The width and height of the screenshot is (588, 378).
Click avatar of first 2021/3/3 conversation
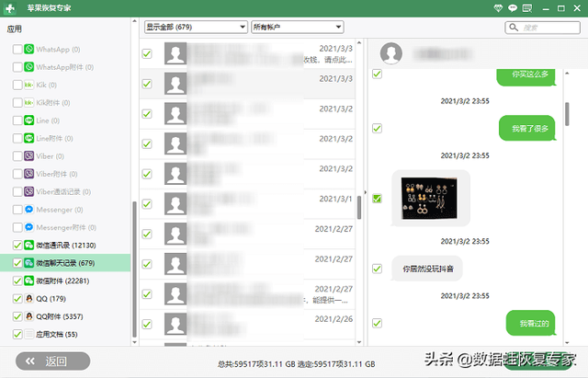tap(175, 53)
